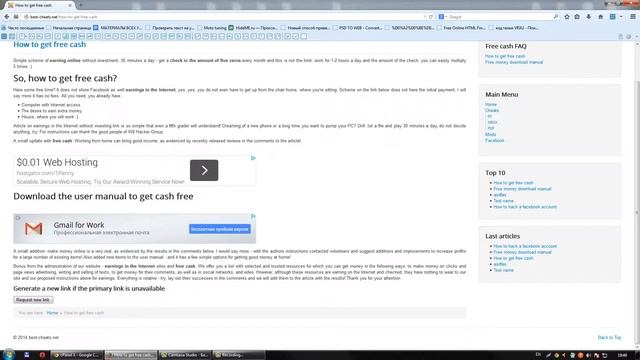Focus the Google search box
Viewport: 640px width, 360px height.
500,17
